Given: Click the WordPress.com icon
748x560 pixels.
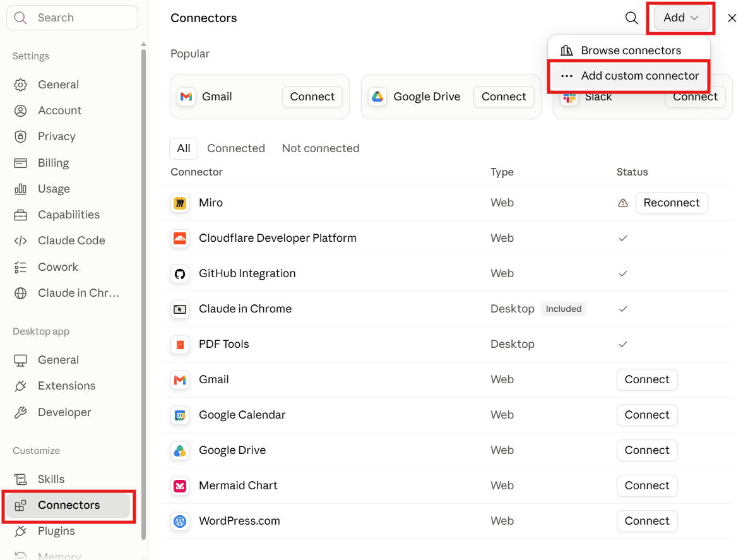Looking at the screenshot, I should tap(180, 521).
